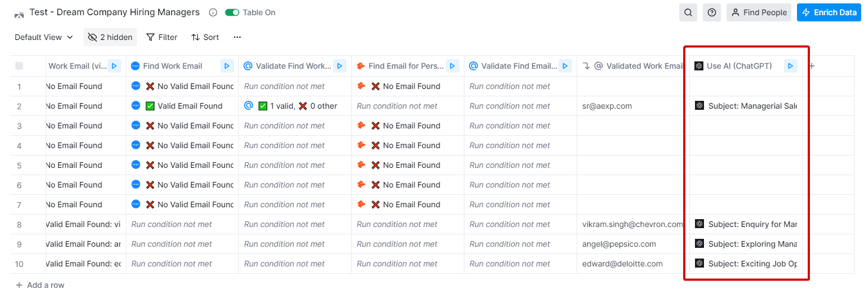Select the vikram.singh@chevron.com cell

tap(633, 224)
